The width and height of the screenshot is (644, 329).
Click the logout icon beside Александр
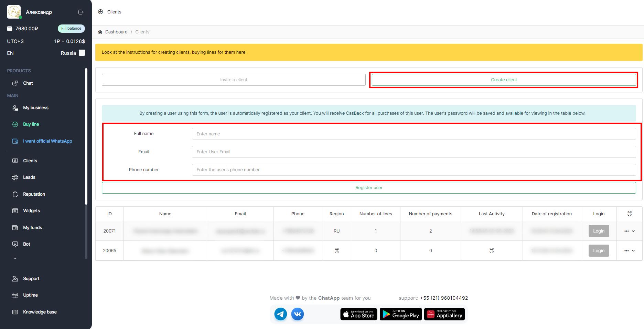[81, 12]
